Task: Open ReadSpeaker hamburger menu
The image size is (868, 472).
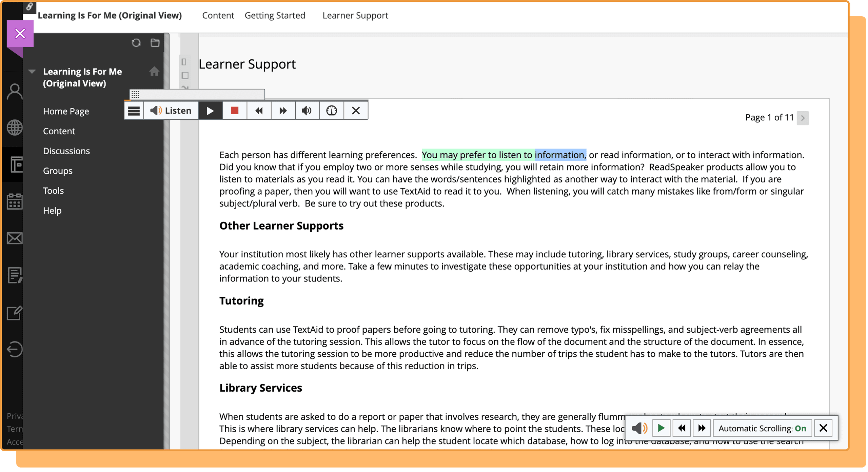Action: (x=134, y=111)
